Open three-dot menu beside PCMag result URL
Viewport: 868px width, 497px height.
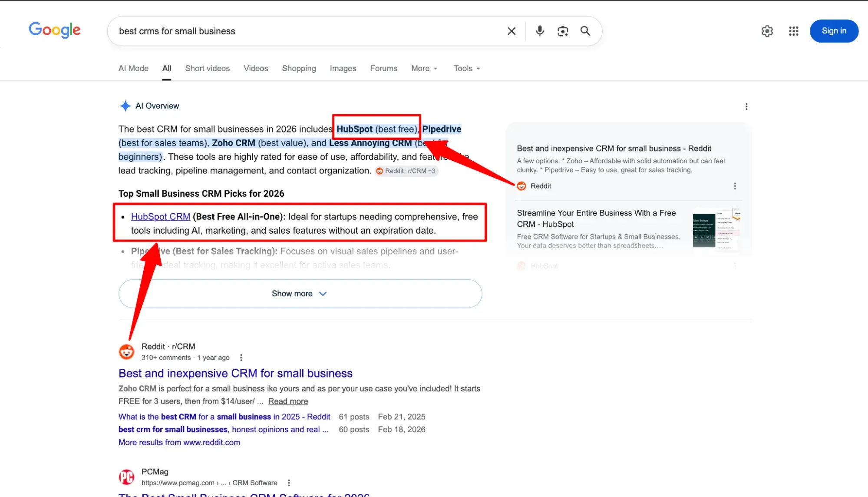pyautogui.click(x=289, y=483)
